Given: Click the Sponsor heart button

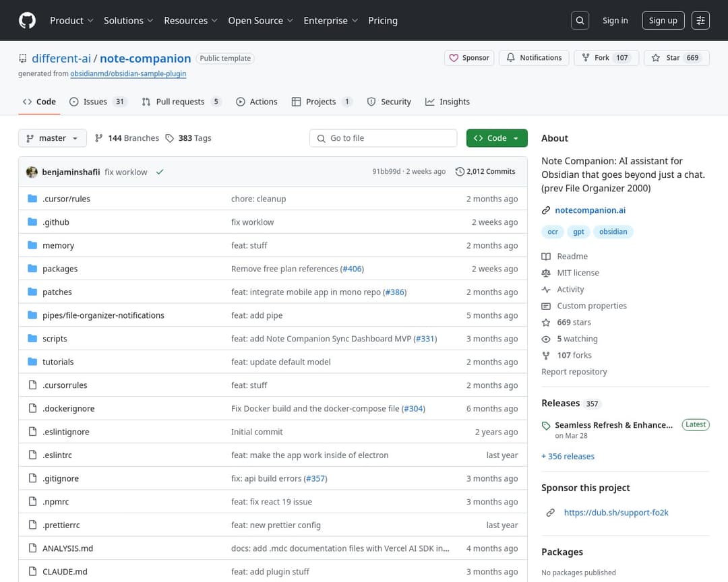Looking at the screenshot, I should [469, 57].
